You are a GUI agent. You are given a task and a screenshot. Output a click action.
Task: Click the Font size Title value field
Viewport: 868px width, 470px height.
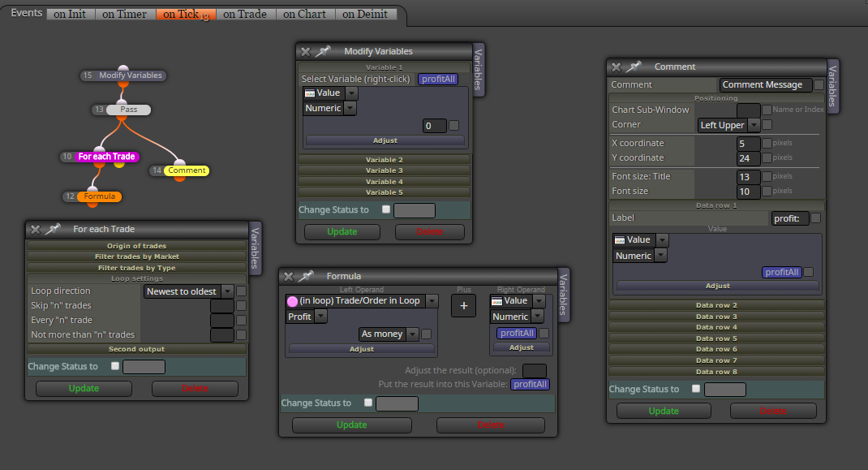coord(748,177)
